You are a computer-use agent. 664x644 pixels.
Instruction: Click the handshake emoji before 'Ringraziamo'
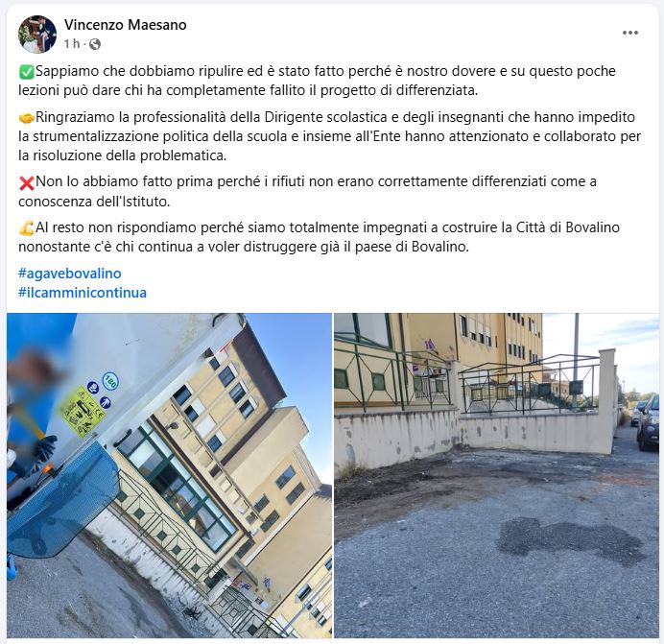pyautogui.click(x=26, y=118)
